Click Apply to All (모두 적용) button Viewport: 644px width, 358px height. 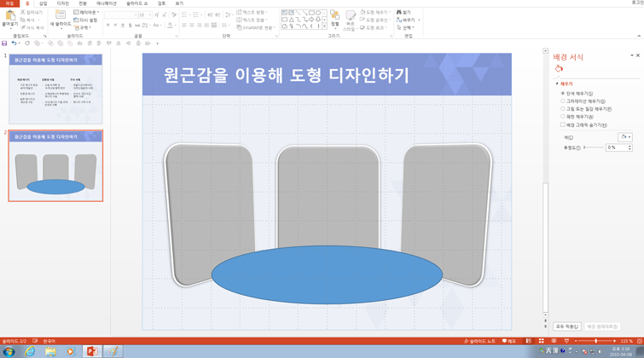(566, 326)
